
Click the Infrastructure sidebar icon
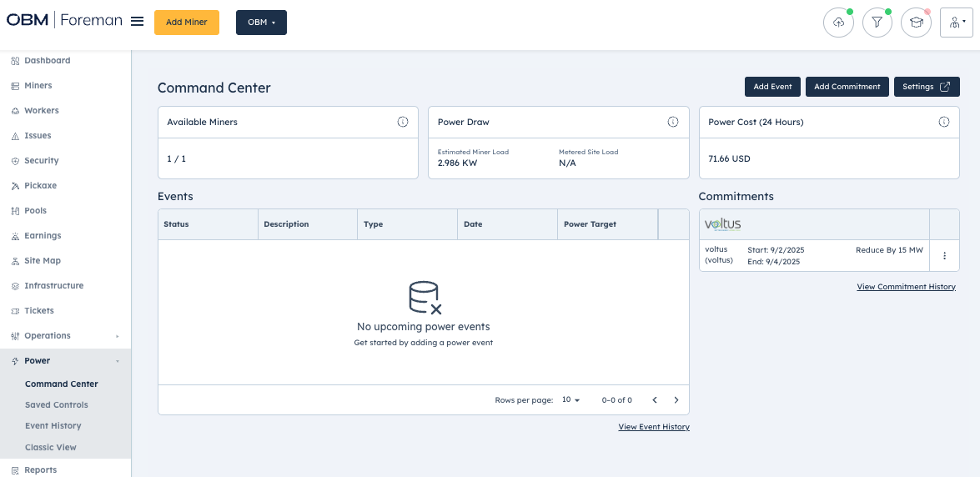click(16, 286)
